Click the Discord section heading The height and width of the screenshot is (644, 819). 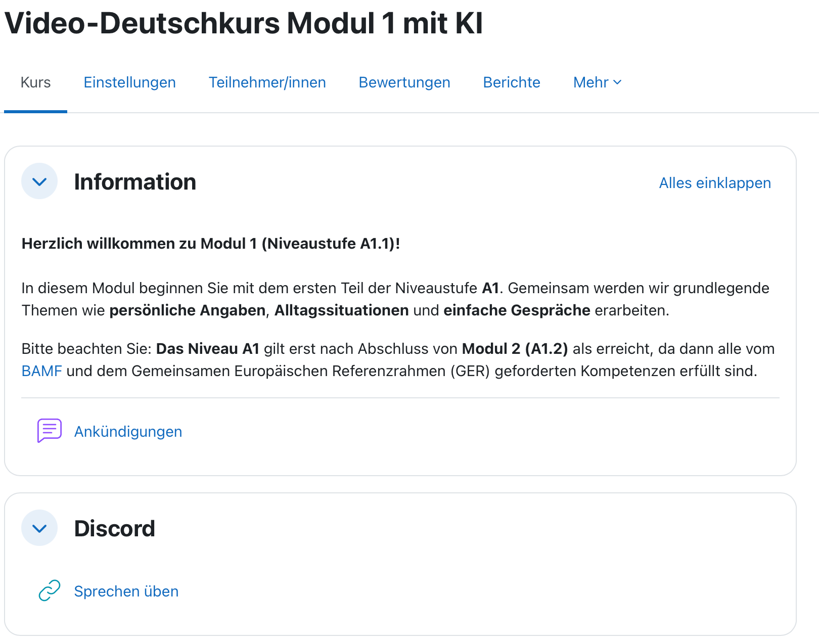click(x=115, y=529)
